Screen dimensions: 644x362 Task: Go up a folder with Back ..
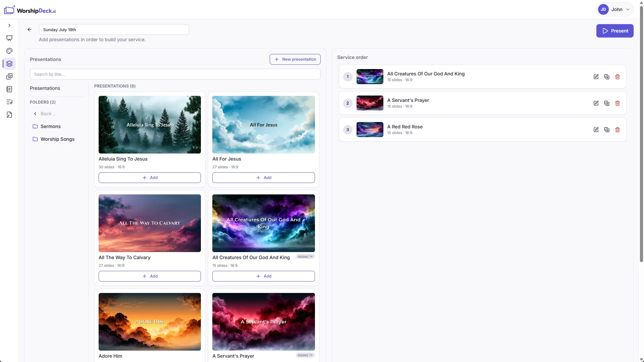(x=45, y=114)
